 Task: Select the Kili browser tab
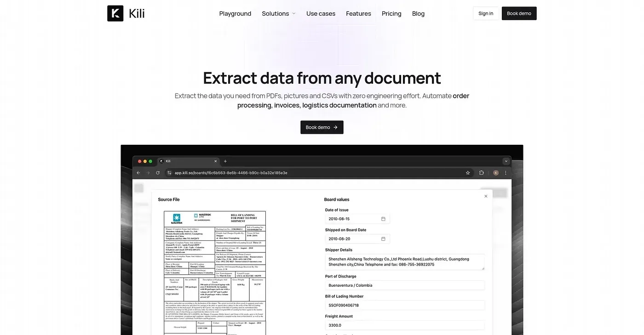tap(188, 161)
